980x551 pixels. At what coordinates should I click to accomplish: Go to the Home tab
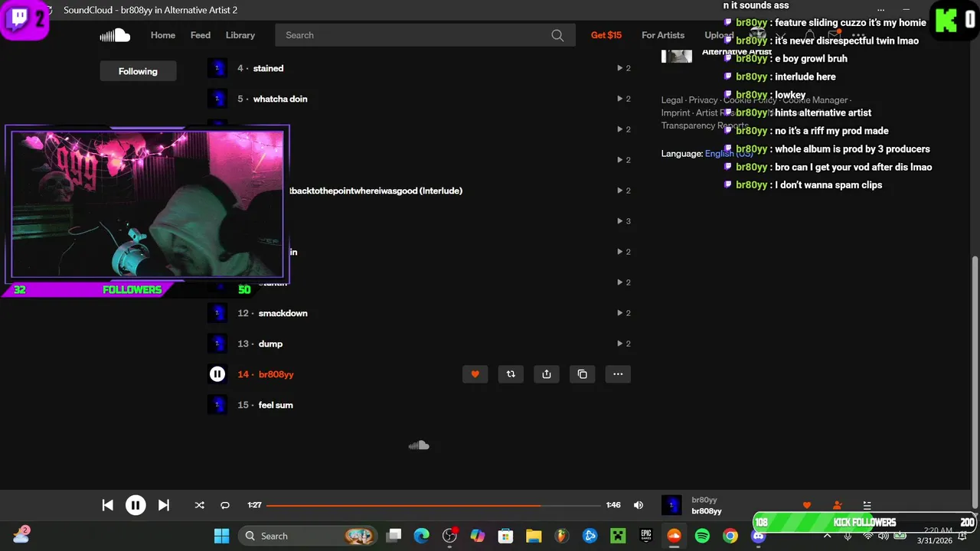pyautogui.click(x=163, y=35)
